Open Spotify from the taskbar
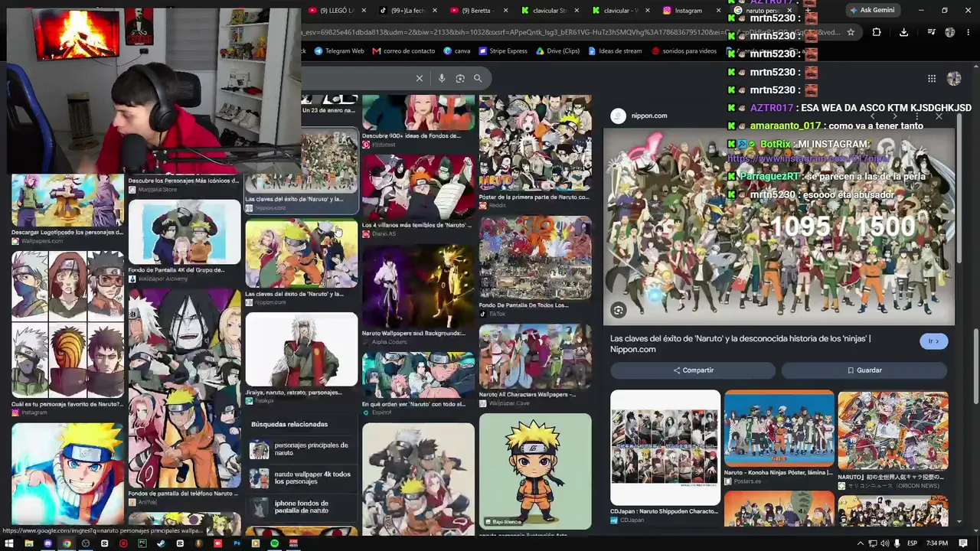This screenshot has height=551, width=980. tap(274, 543)
